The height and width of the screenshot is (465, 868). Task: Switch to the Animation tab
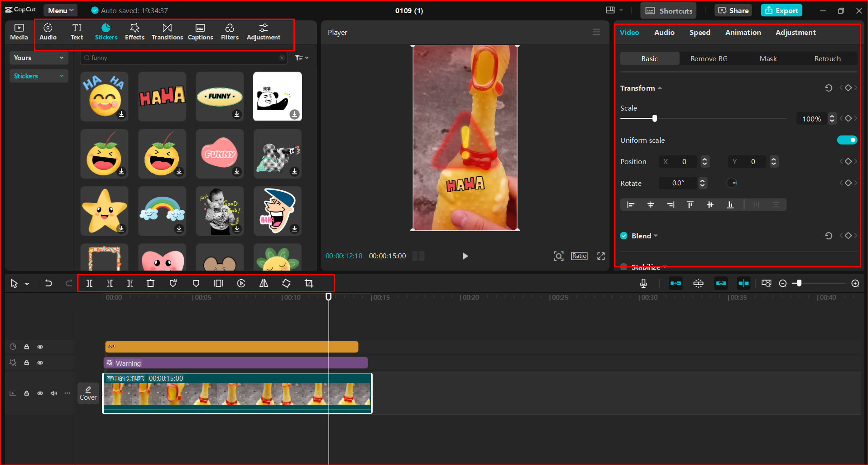(743, 32)
